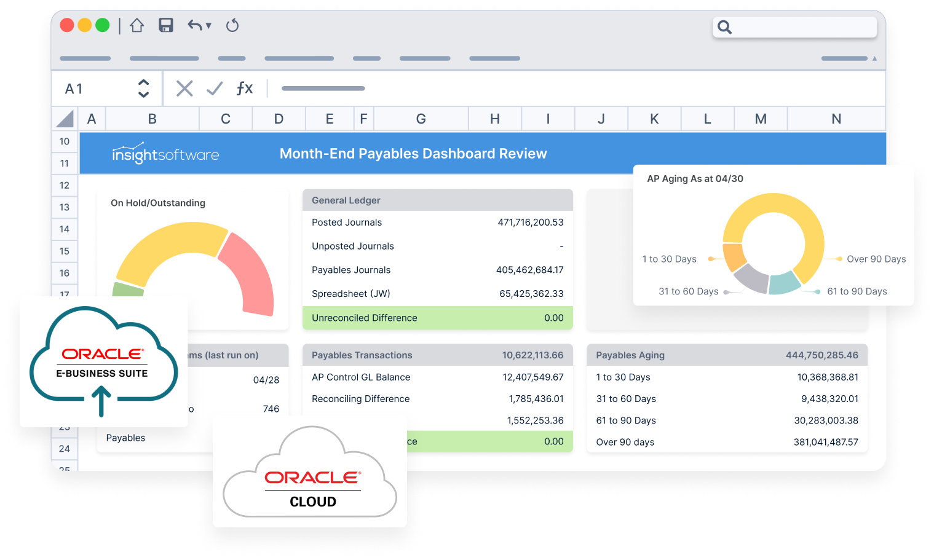Open the leftmost menu in the menu bar

[85, 58]
